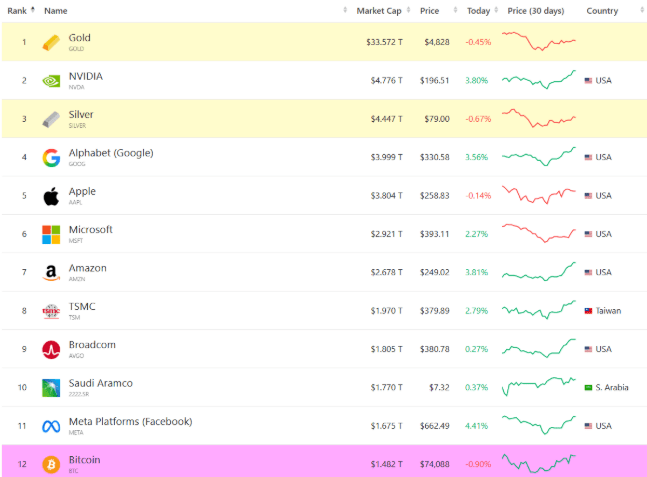Click the NVIDIA logo icon
The height and width of the screenshot is (477, 647).
51,81
